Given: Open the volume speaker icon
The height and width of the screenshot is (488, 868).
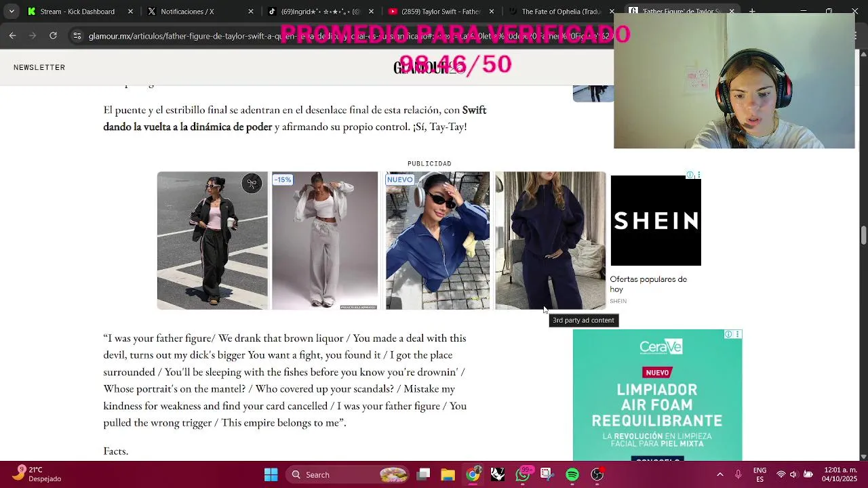Looking at the screenshot, I should coord(794,474).
